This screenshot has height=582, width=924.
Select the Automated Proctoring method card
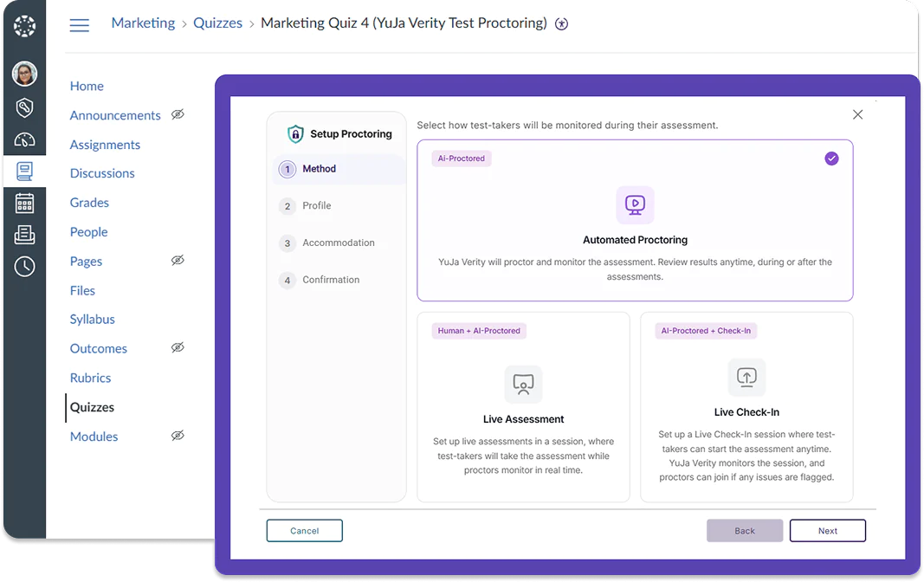(x=636, y=220)
